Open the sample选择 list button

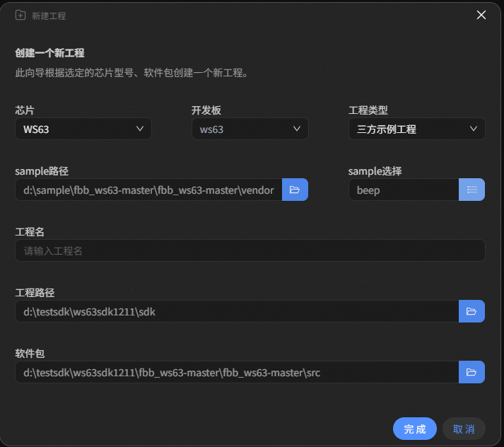[x=472, y=190]
